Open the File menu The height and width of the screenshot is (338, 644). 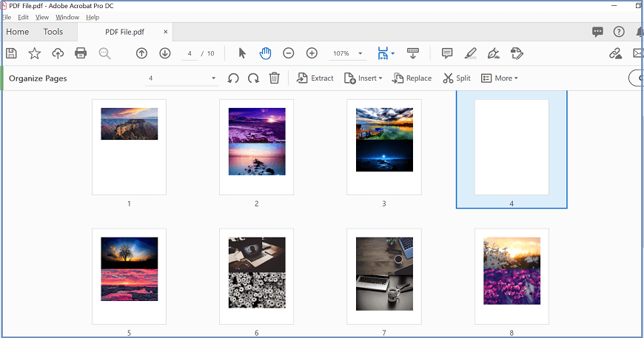pyautogui.click(x=6, y=17)
